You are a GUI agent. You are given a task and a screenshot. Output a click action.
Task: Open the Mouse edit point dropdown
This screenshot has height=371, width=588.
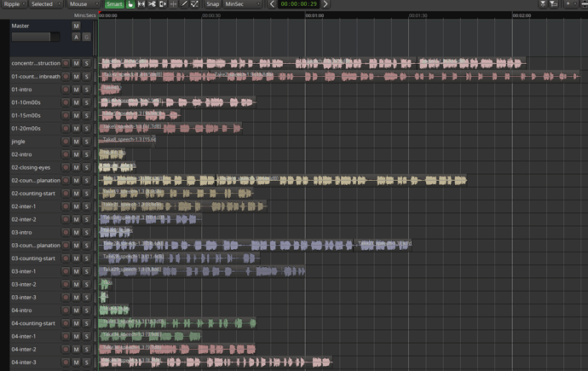pyautogui.click(x=84, y=4)
